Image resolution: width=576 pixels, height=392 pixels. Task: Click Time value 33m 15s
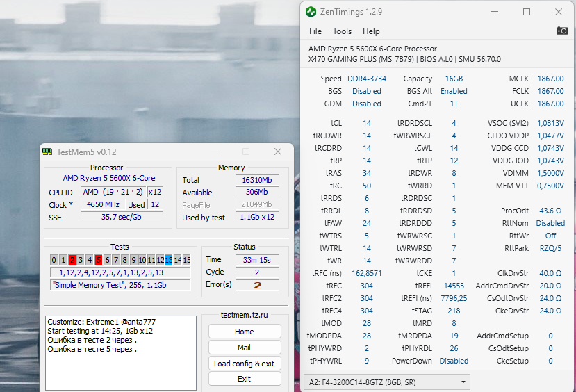tap(257, 260)
